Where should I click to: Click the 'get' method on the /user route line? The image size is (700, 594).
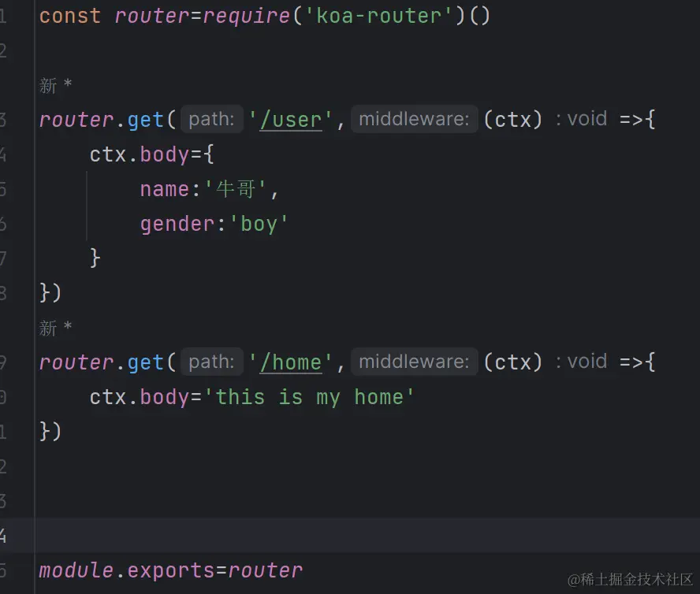coord(146,120)
